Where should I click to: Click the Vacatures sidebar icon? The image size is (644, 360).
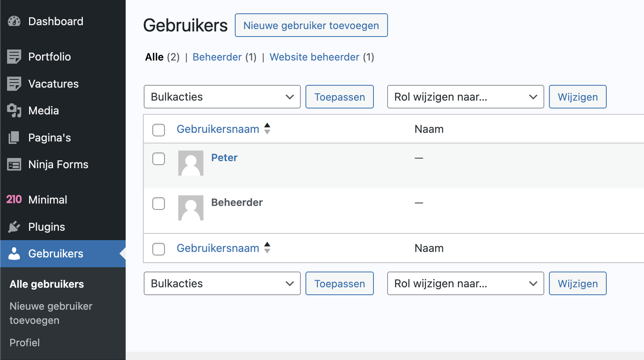(14, 84)
